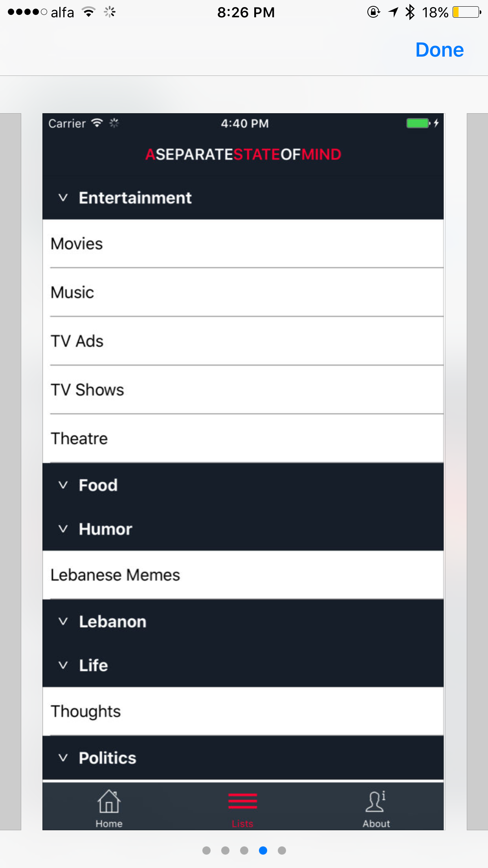
Task: Open the About person icon
Action: 376,802
